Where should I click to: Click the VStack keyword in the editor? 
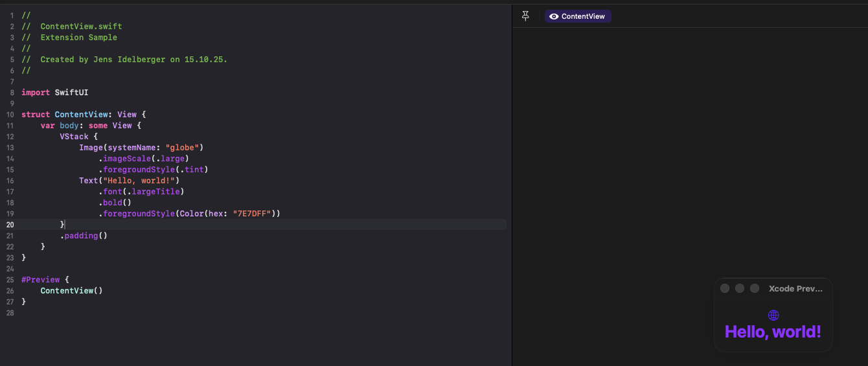click(x=74, y=137)
